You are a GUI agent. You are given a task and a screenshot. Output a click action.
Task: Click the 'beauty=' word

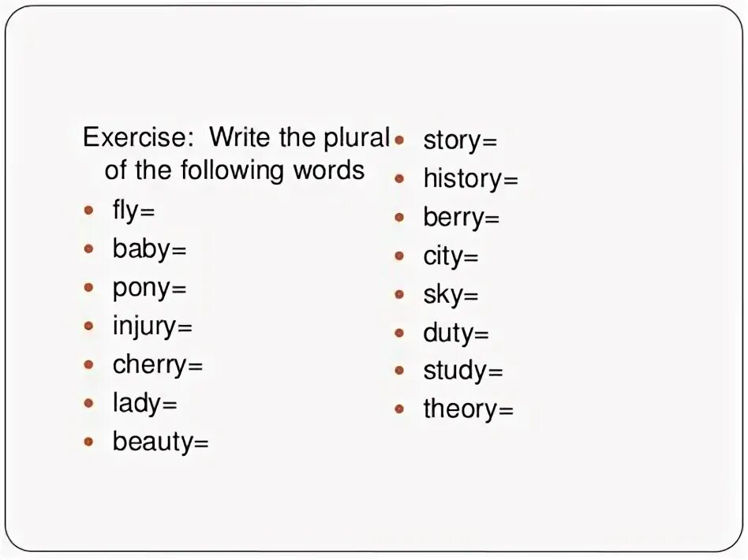pyautogui.click(x=160, y=442)
